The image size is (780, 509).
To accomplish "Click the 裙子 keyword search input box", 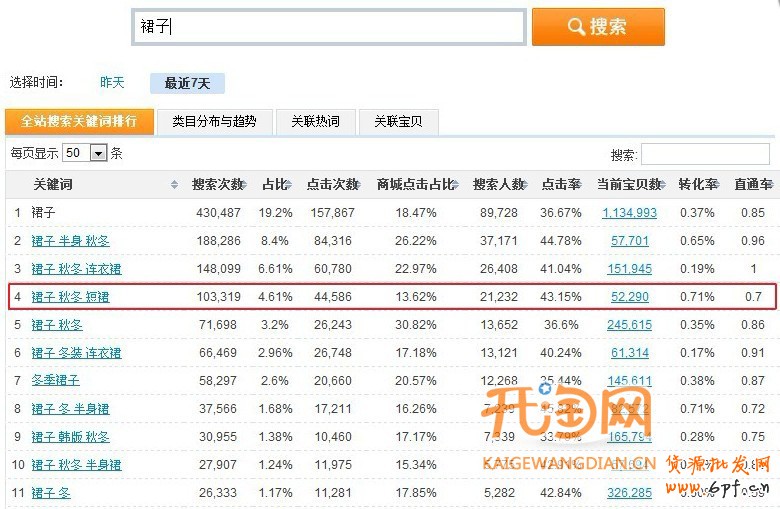I will 328,28.
